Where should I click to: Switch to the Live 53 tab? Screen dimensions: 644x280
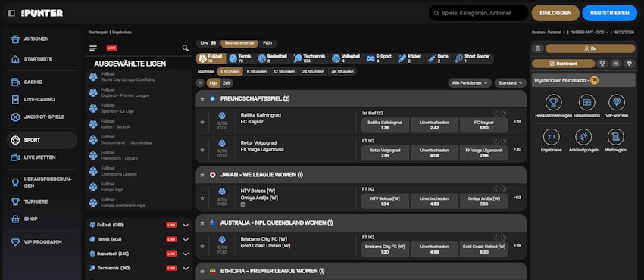point(208,43)
